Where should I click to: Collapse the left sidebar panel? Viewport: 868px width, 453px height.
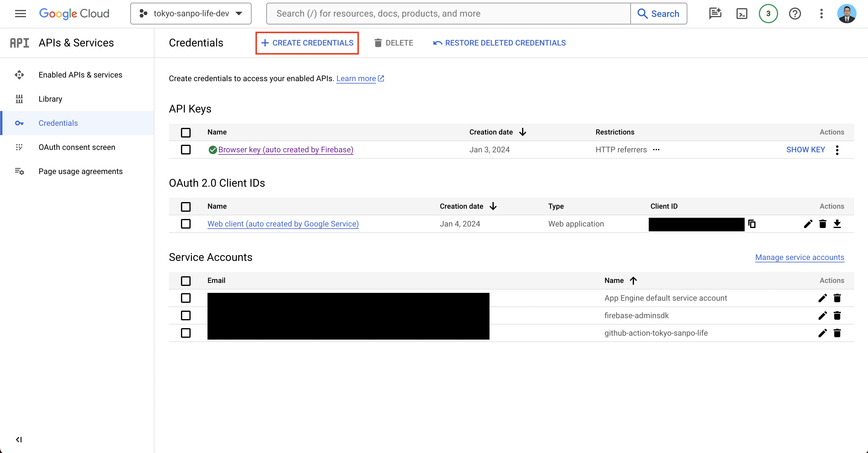(19, 439)
